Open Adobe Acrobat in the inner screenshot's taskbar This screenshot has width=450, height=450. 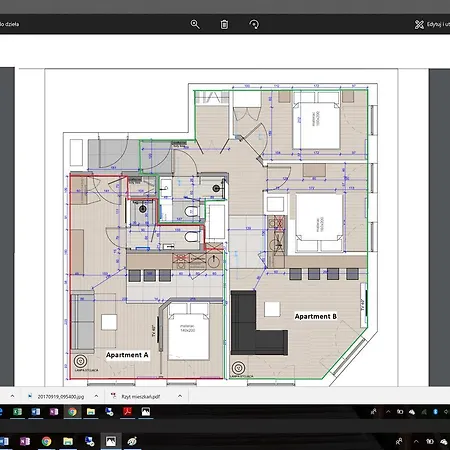click(127, 412)
